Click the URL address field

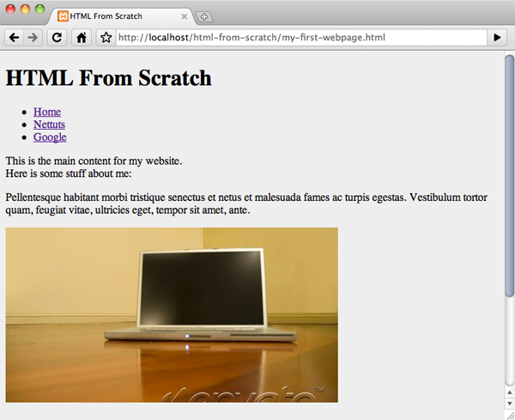click(301, 38)
